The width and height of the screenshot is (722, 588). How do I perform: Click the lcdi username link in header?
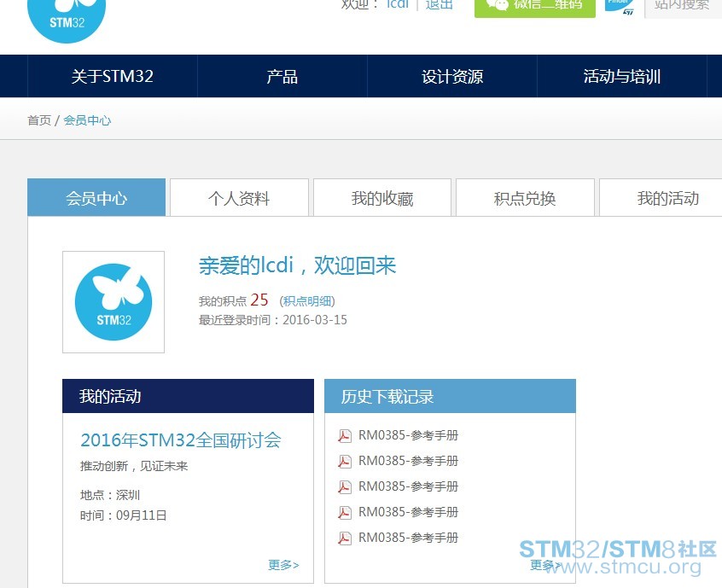tap(398, 4)
